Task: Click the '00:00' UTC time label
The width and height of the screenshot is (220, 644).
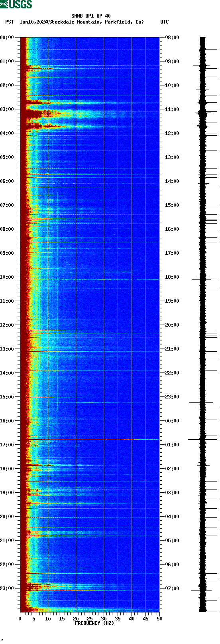Action: pyautogui.click(x=172, y=421)
